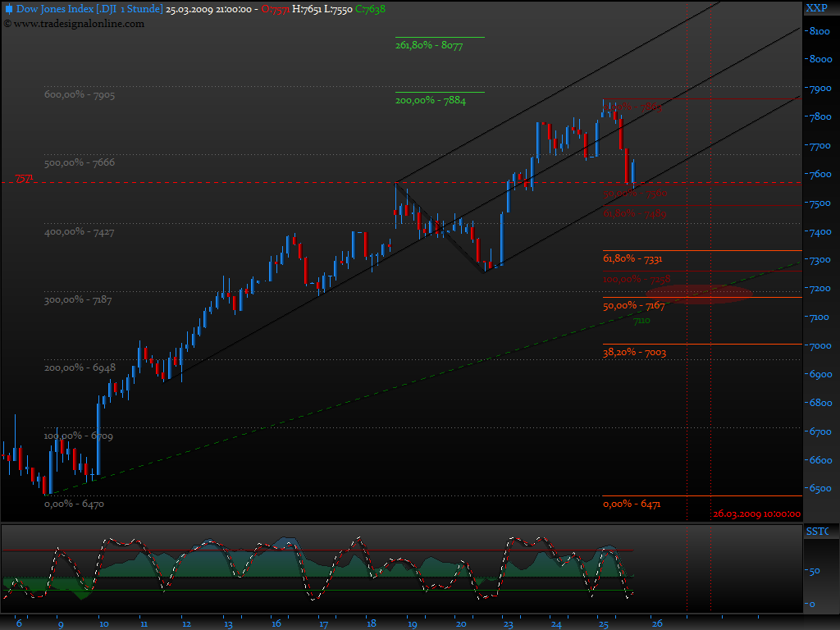This screenshot has height=630, width=840.
Task: Click date 25 on the time axis
Action: pyautogui.click(x=603, y=624)
